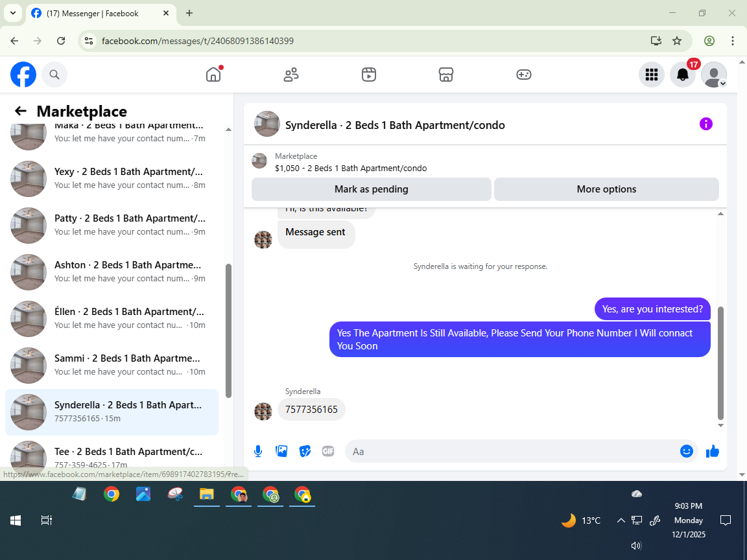Viewport: 747px width, 560px height.
Task: Go back with browser back arrow
Action: (14, 41)
